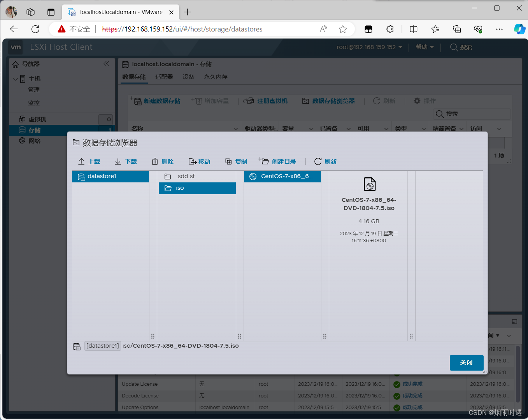Viewport: 528px width, 420px height.
Task: Switch to Adapters (适配器) tab
Action: pos(164,77)
